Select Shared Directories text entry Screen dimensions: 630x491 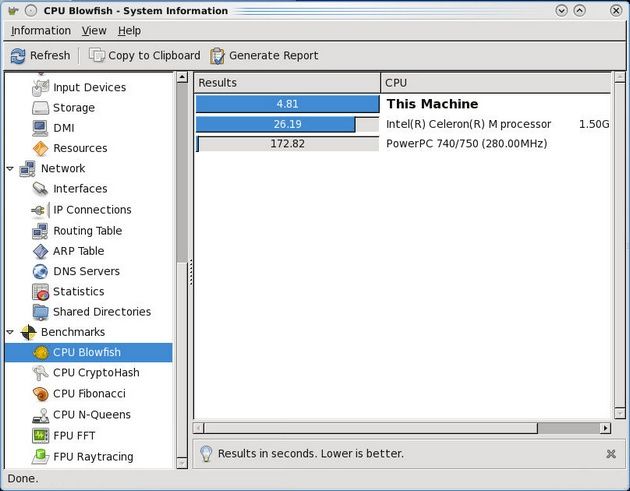(x=102, y=312)
